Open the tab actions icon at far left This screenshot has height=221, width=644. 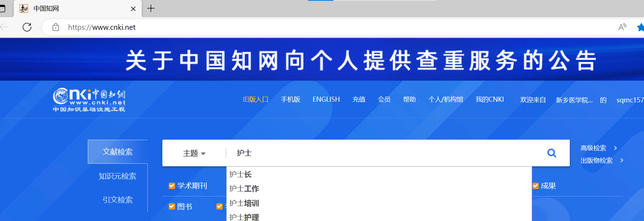click(2, 9)
